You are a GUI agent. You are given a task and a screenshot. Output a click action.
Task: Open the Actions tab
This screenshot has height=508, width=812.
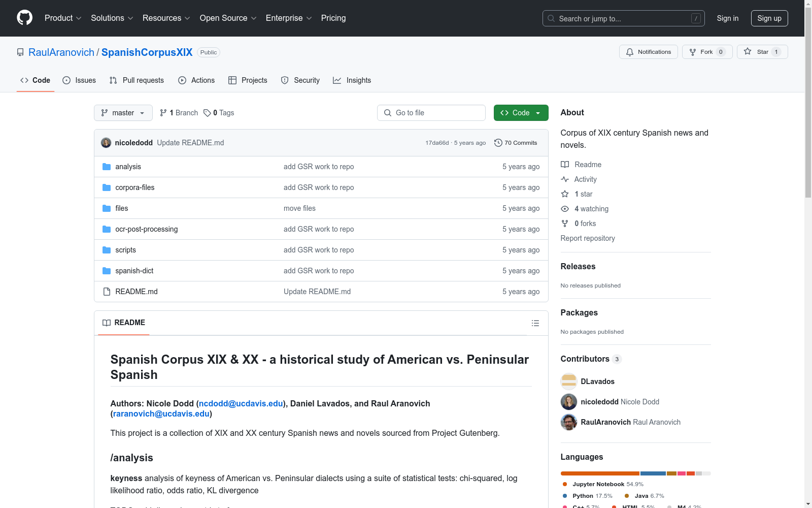click(x=196, y=80)
